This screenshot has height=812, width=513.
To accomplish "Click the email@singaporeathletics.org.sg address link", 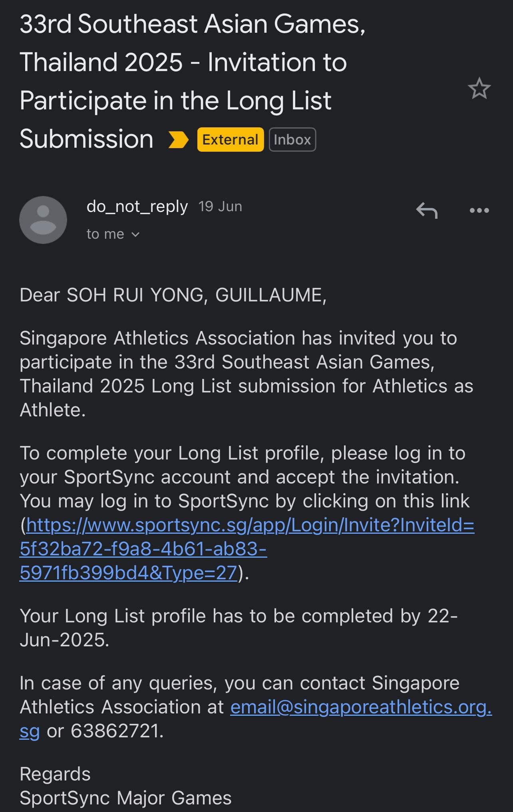I will point(360,707).
